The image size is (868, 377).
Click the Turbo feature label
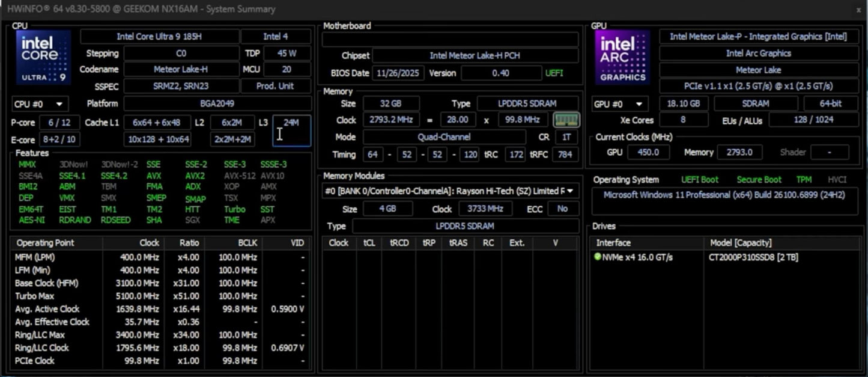coord(235,209)
